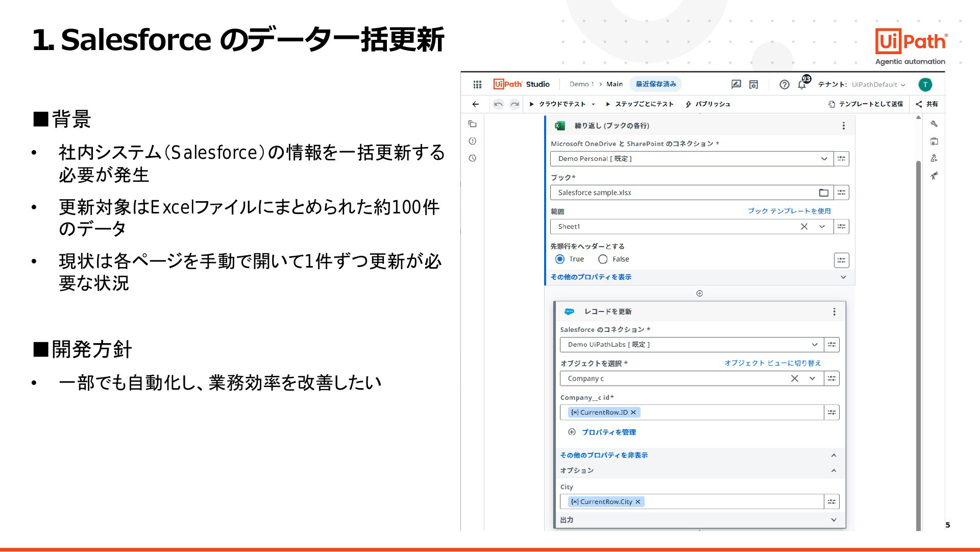Open the marketplace store icon in header
This screenshot has height=552, width=980.
click(753, 84)
